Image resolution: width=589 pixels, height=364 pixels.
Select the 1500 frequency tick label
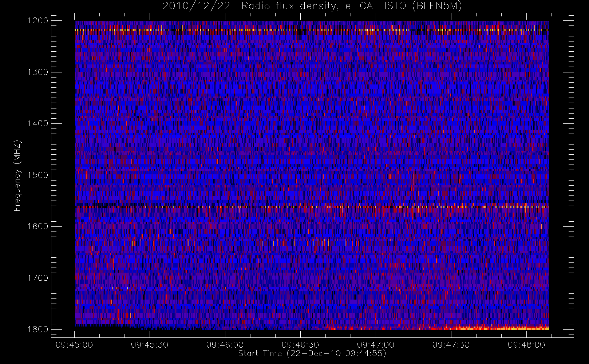coord(38,175)
